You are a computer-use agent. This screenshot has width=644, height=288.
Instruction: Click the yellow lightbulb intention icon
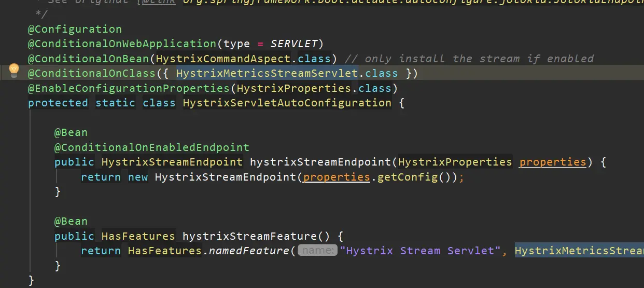pyautogui.click(x=14, y=70)
